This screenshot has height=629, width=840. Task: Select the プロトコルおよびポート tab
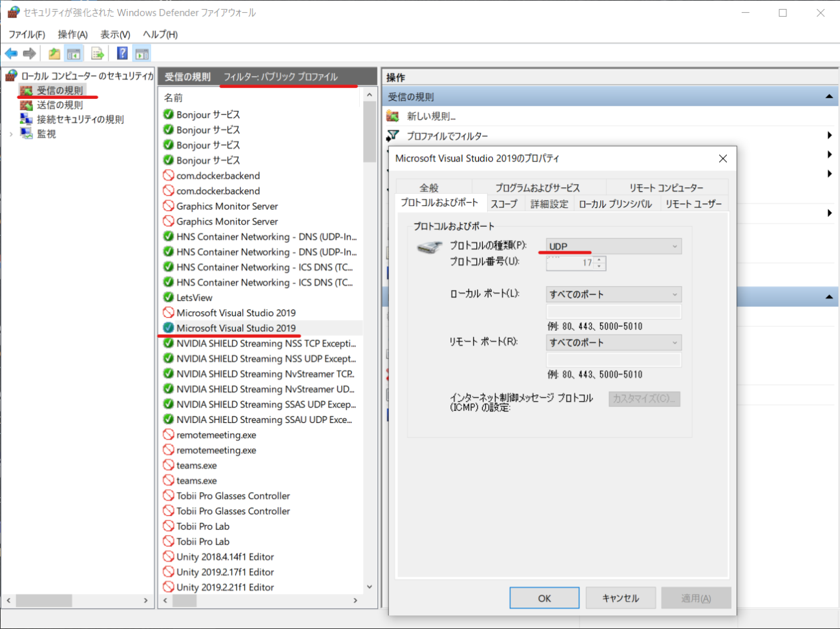tap(439, 202)
